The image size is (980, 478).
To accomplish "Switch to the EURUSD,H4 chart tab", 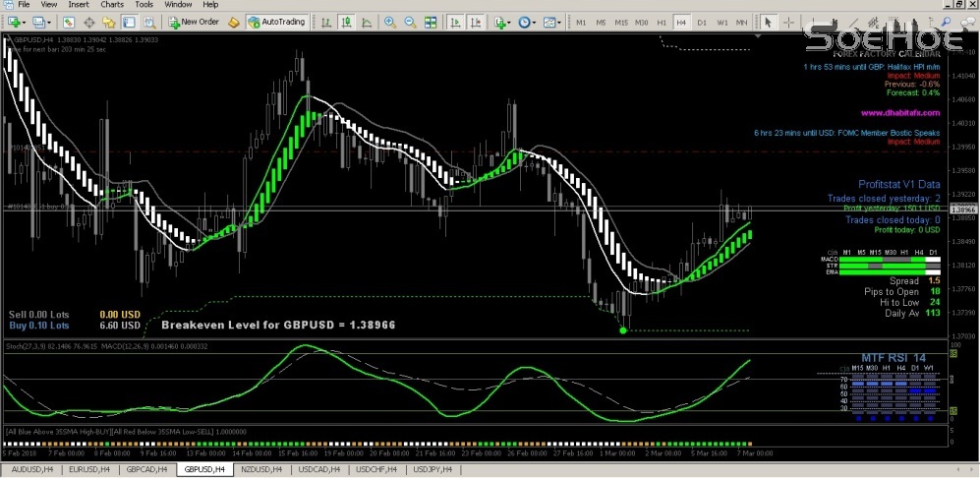I will 88,470.
